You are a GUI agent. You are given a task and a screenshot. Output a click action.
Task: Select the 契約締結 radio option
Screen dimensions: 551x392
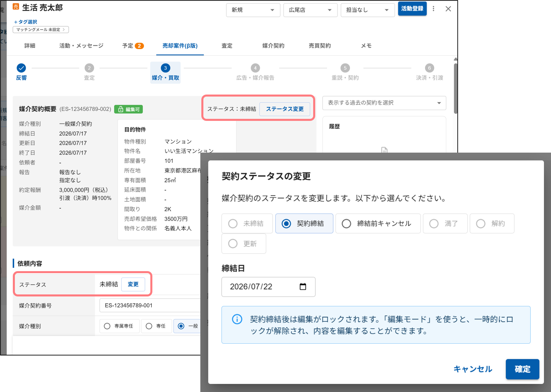pos(304,224)
